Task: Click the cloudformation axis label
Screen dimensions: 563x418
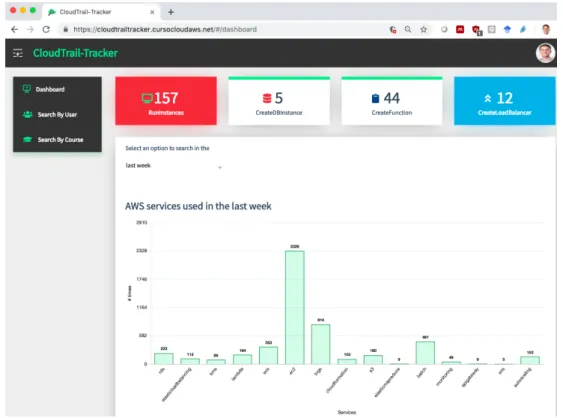Action: [337, 380]
